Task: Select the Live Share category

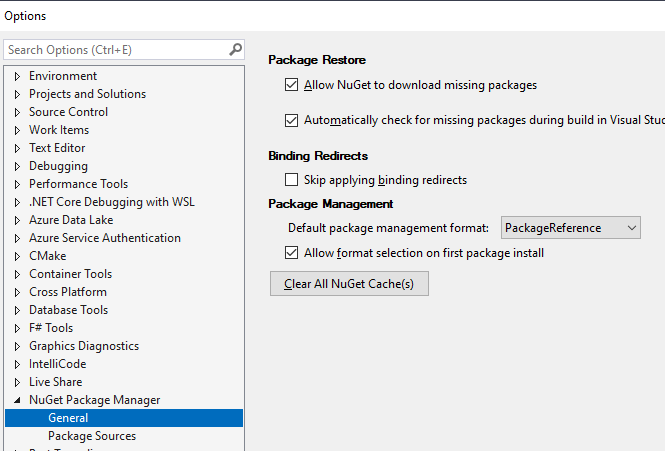Action: pyautogui.click(x=56, y=382)
